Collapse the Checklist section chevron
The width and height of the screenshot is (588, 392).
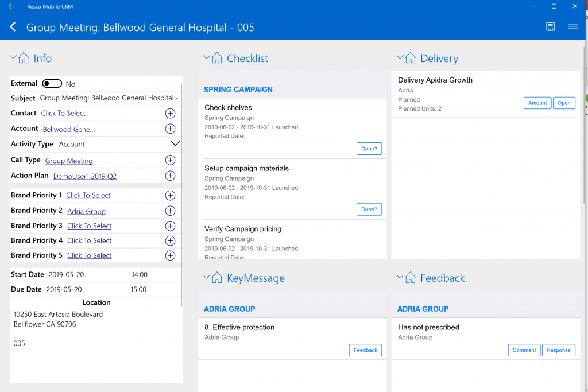coord(206,57)
